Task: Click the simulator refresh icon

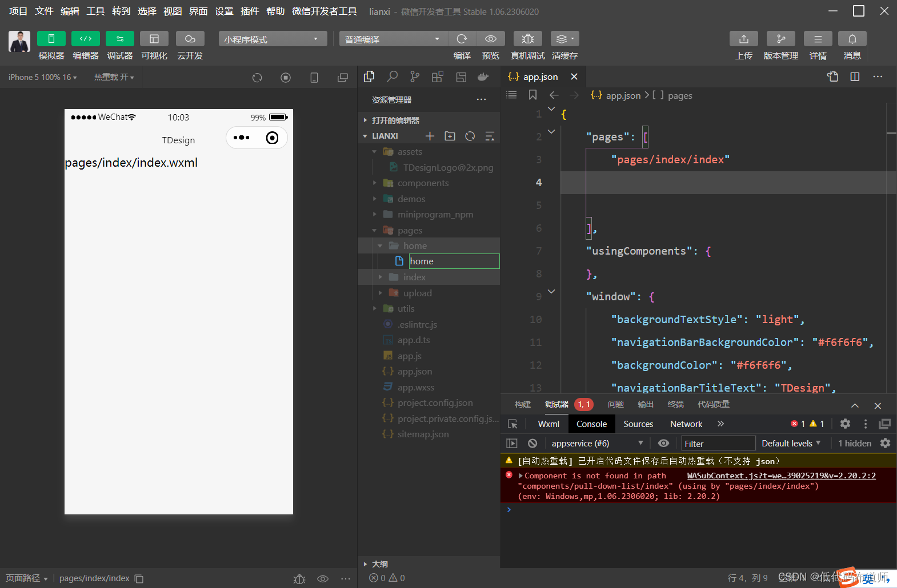Action: [x=257, y=78]
